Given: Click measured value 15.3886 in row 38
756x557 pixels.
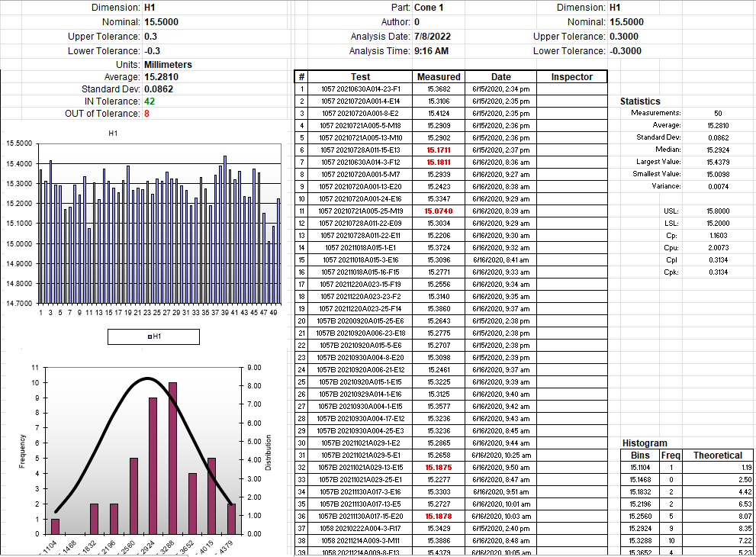Looking at the screenshot, I should pyautogui.click(x=439, y=541).
